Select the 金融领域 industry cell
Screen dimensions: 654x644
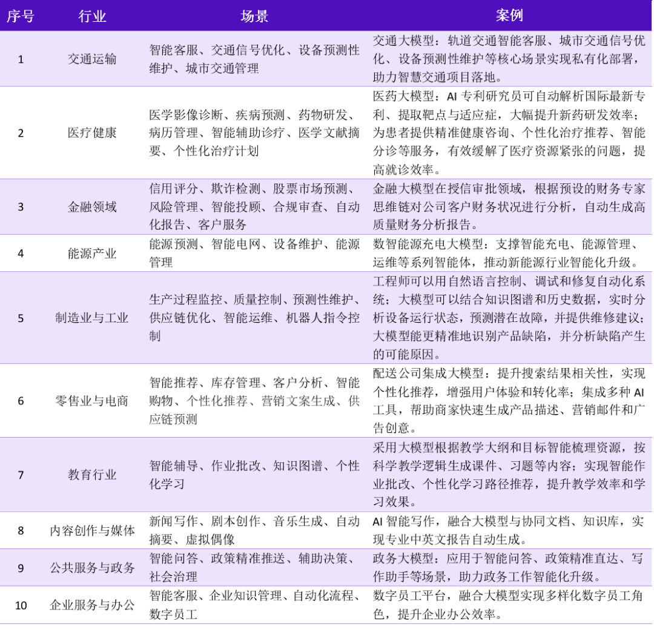[x=92, y=207]
